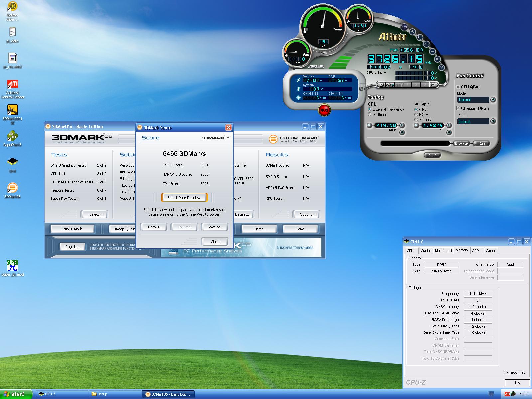Expand CPU QFan mode selector arrow
The height and width of the screenshot is (399, 532).
(493, 100)
